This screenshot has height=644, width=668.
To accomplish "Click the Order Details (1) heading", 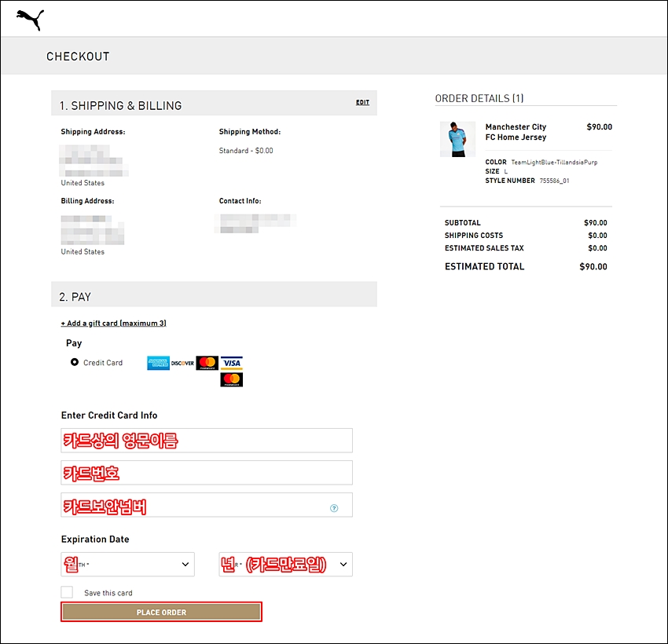I will pos(479,98).
